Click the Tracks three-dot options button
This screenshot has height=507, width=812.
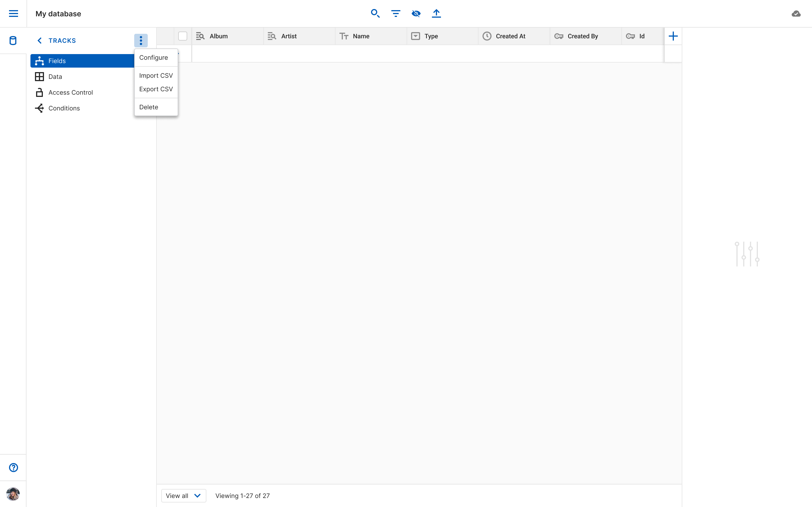pos(141,41)
